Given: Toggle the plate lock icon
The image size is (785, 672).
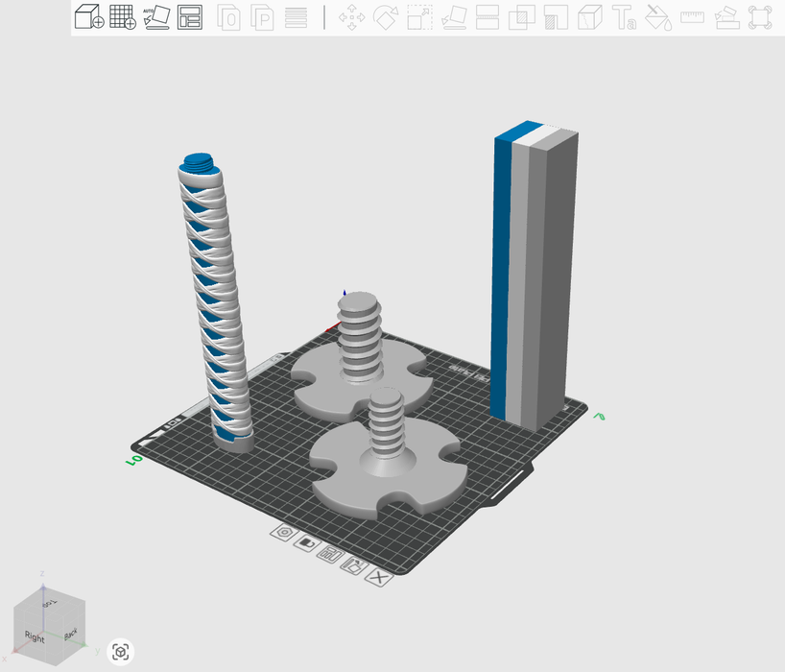Looking at the screenshot, I should point(306,542).
